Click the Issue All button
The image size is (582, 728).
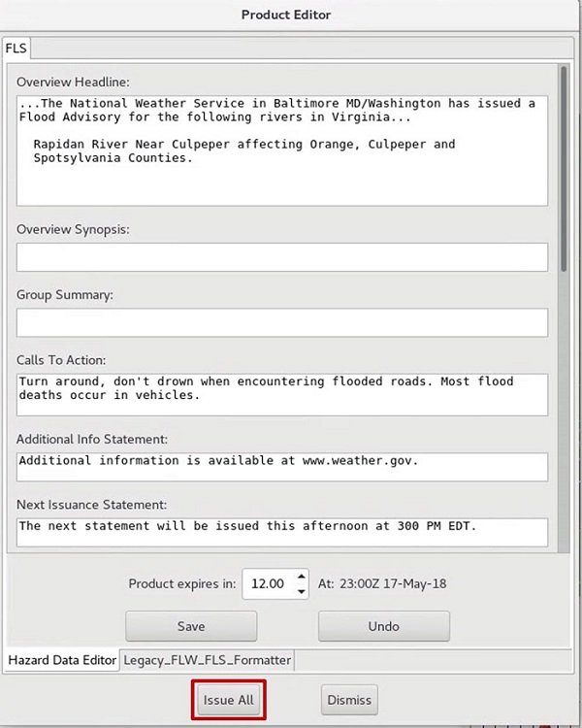click(x=228, y=700)
